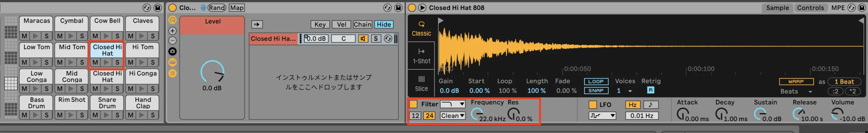Open the Vel zone tab
Viewport: 868px width, 133px height.
pyautogui.click(x=341, y=24)
